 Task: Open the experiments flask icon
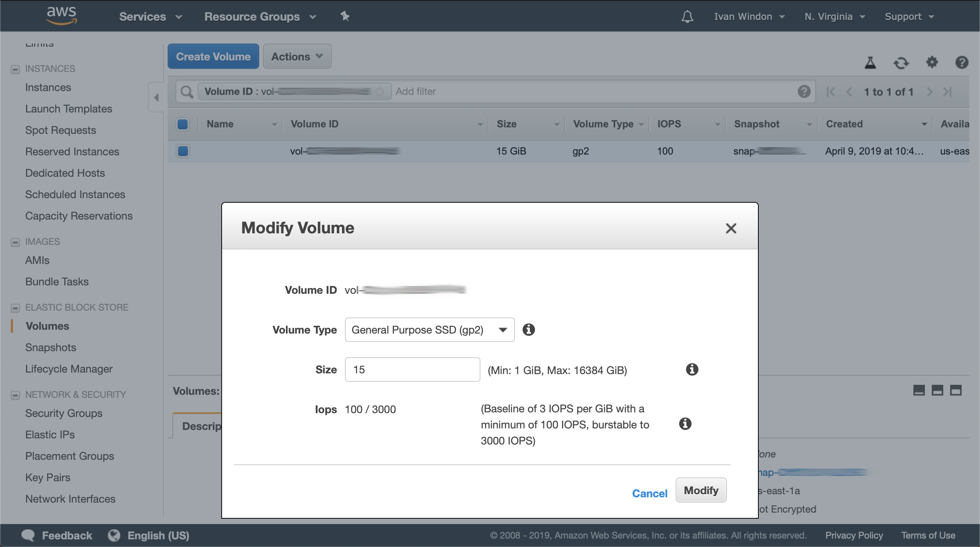pyautogui.click(x=870, y=62)
